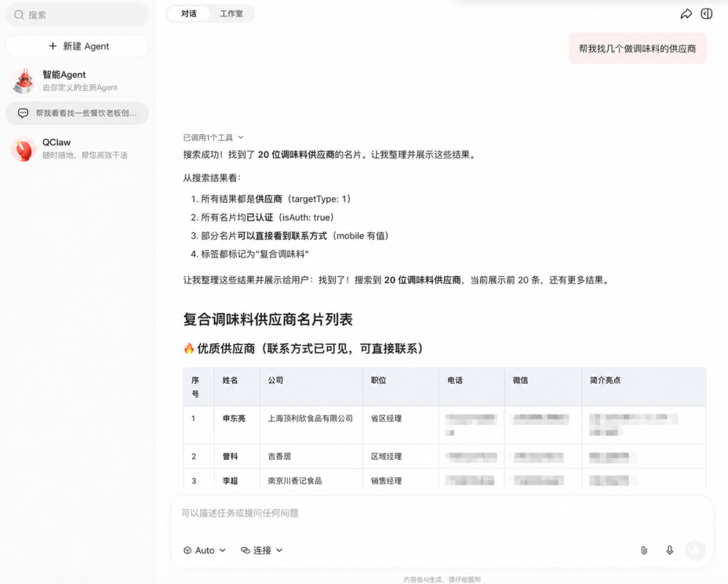The width and height of the screenshot is (728, 584).
Task: Click the 姓名 column header
Action: (237, 387)
